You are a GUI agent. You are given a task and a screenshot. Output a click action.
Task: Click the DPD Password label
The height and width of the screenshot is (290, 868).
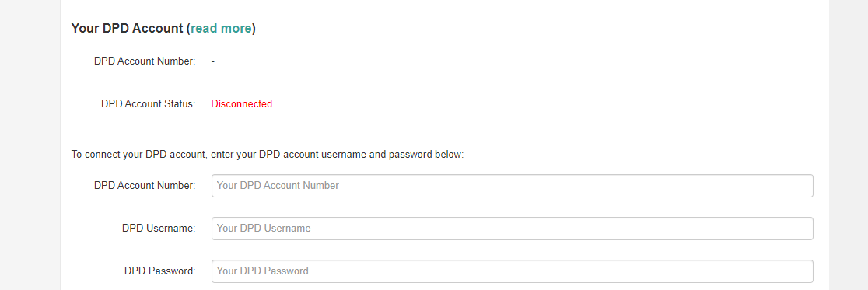pyautogui.click(x=160, y=271)
